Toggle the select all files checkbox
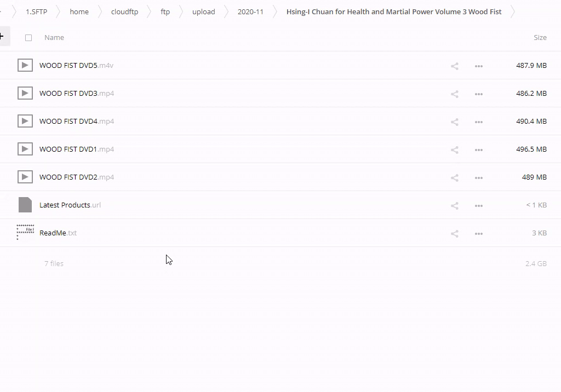This screenshot has height=392, width=561. (28, 38)
